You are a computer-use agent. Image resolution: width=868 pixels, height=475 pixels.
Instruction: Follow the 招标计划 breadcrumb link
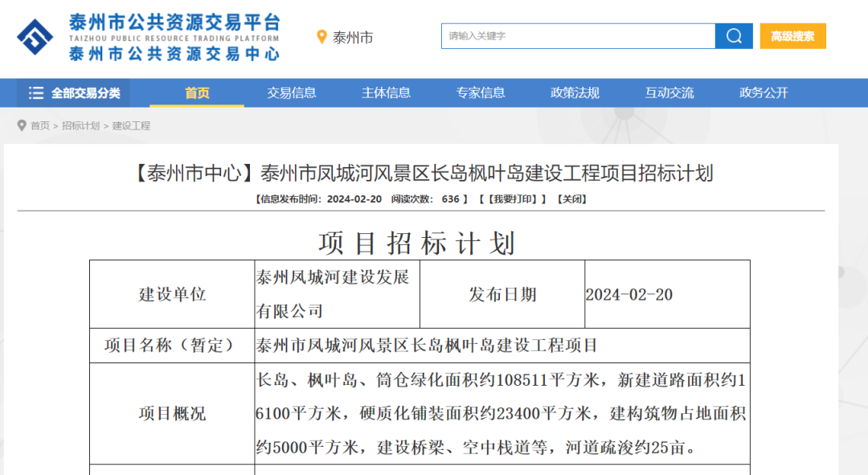coord(81,126)
